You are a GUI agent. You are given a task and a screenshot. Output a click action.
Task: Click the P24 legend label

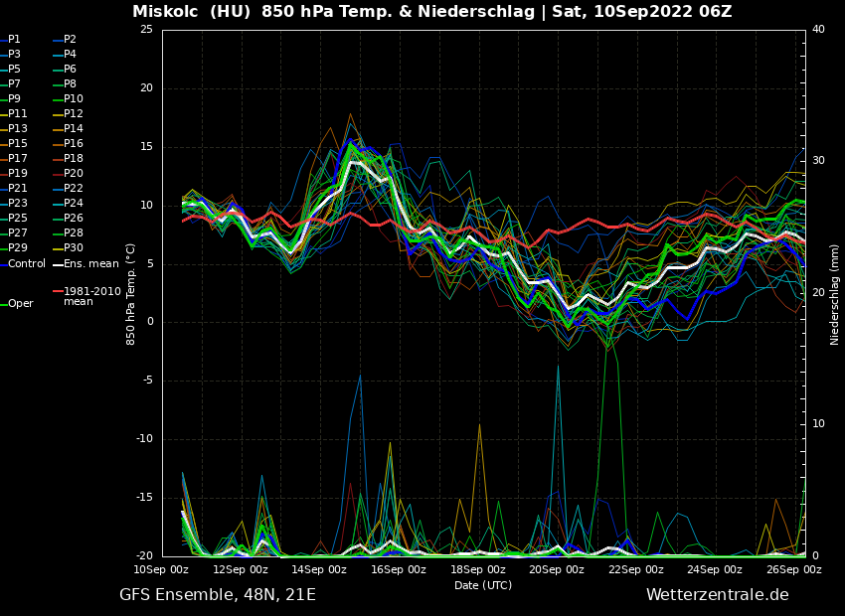[x=74, y=204]
